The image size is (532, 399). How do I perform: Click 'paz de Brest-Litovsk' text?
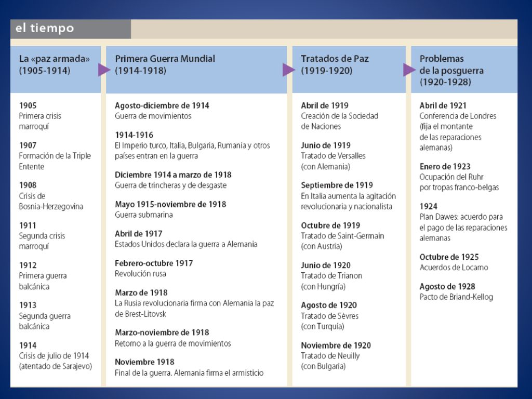coord(140,314)
